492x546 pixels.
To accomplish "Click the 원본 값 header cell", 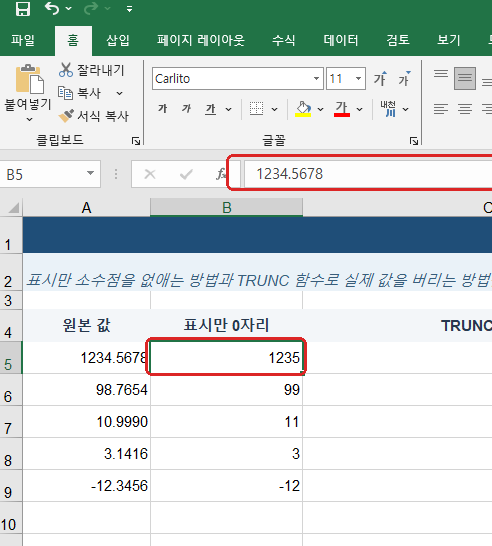I will point(87,325).
